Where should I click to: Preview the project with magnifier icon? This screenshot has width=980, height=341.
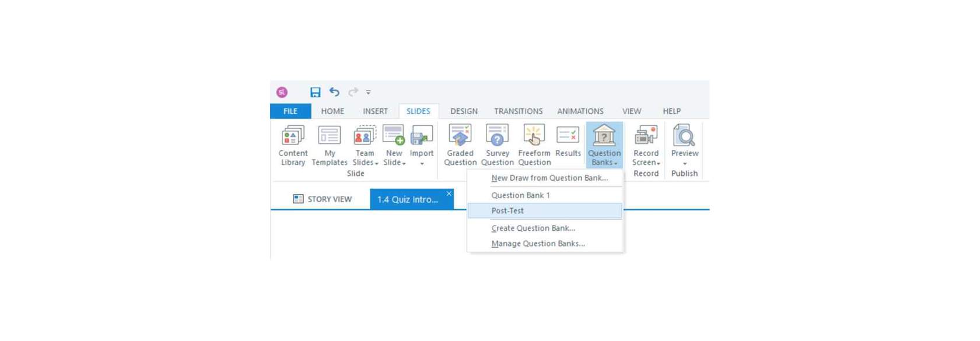[x=684, y=135]
